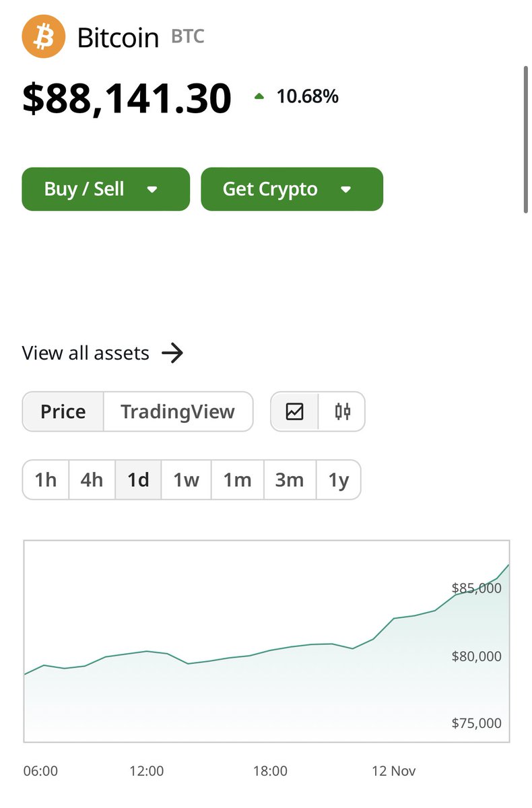Image resolution: width=532 pixels, height=808 pixels.
Task: Click the Get Crypto button
Action: [x=292, y=189]
